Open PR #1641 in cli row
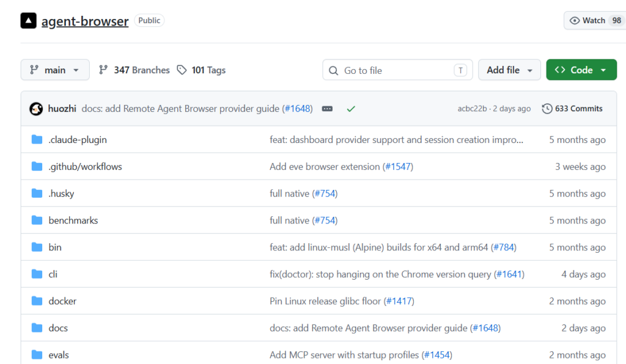The image size is (626, 364). coord(509,274)
